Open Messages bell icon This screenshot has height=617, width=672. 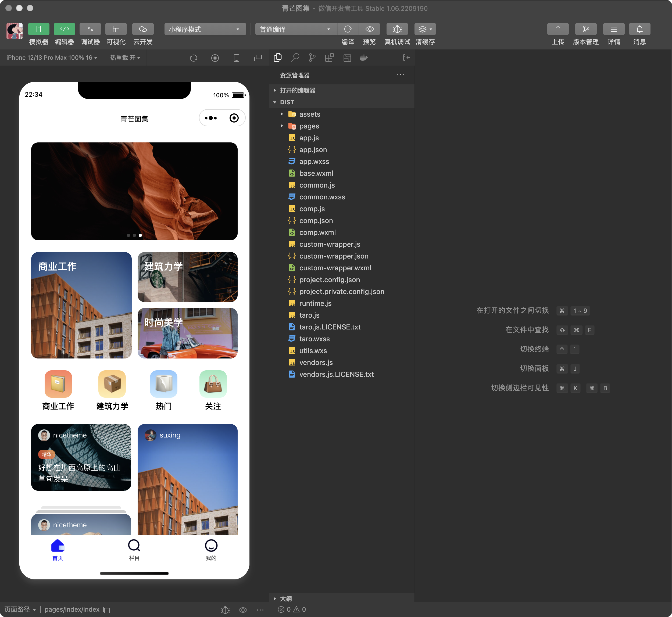[639, 29]
